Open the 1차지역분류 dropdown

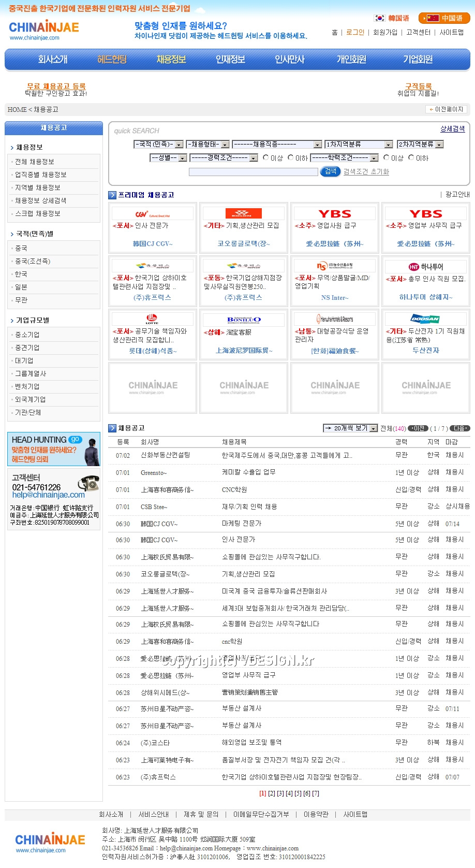click(359, 144)
